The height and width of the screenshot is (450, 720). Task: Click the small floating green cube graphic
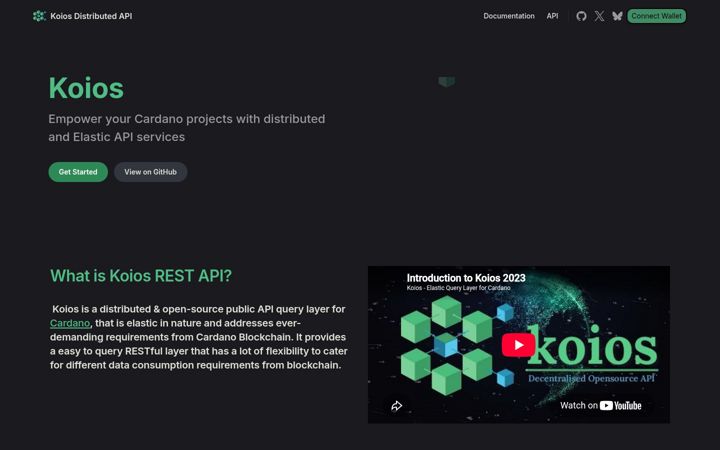tap(446, 81)
